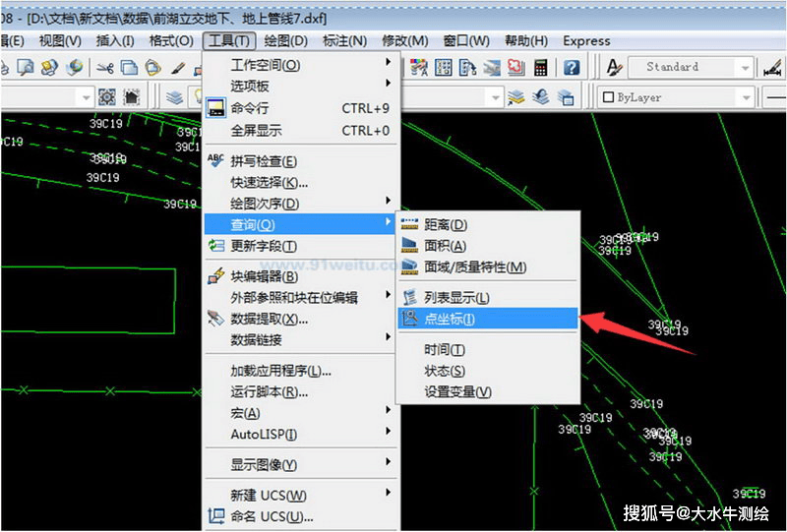Open the Tool Palettes window icon
This screenshot has height=532, width=787.
pyautogui.click(x=468, y=67)
